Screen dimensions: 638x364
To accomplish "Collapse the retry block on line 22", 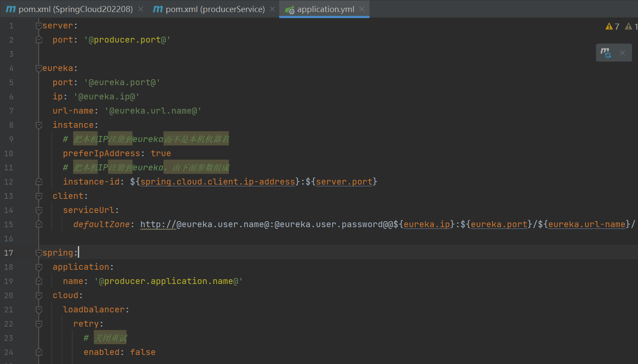I will 39,324.
